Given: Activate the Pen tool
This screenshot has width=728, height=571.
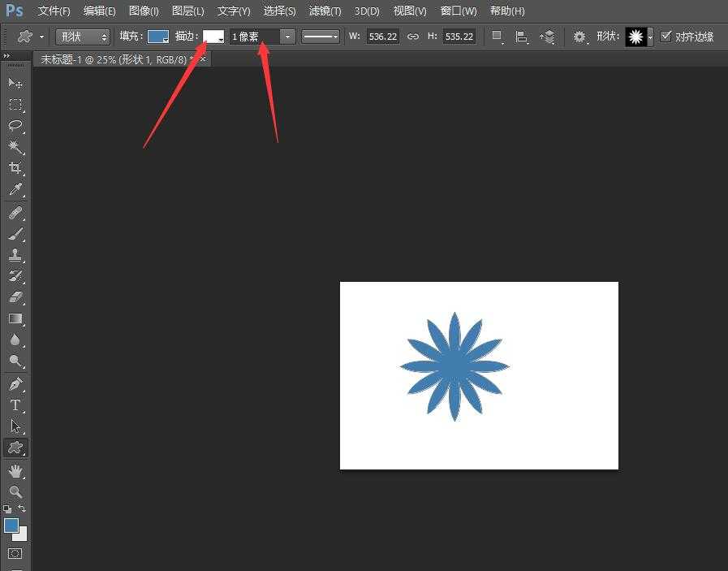Looking at the screenshot, I should pos(15,383).
